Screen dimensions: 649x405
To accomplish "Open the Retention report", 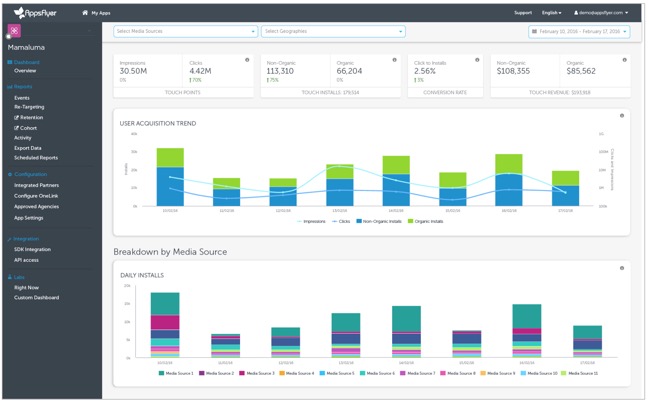I will click(x=31, y=118).
